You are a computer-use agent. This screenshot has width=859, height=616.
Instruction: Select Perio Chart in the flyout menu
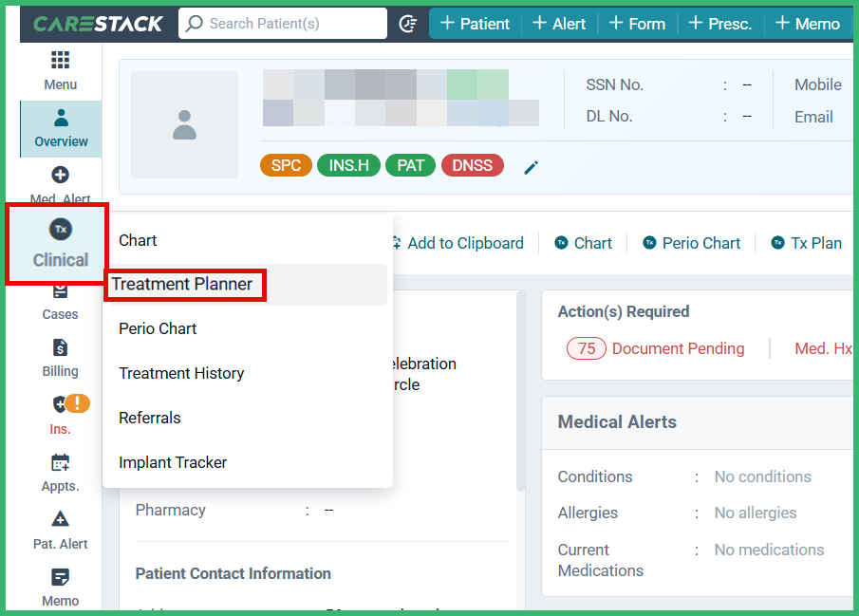[x=158, y=328]
